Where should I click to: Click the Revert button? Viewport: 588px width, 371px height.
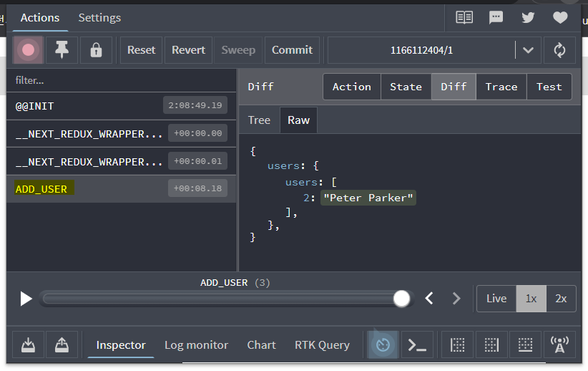tap(188, 50)
